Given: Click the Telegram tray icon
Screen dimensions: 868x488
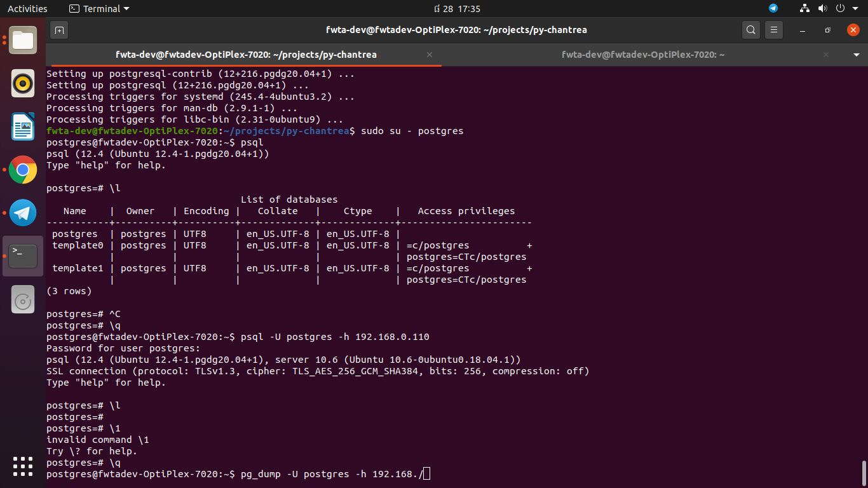Looking at the screenshot, I should pyautogui.click(x=773, y=9).
